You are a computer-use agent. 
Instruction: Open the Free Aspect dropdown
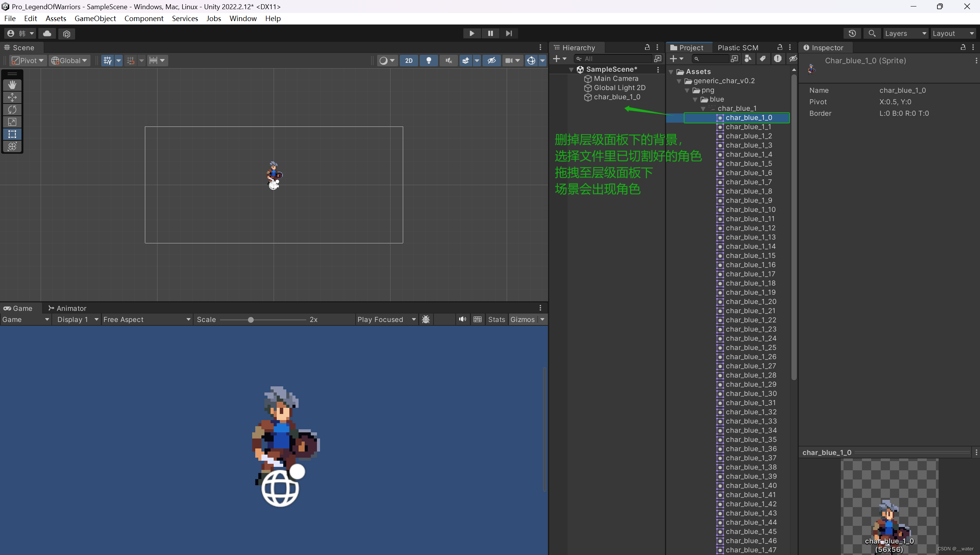pos(147,319)
